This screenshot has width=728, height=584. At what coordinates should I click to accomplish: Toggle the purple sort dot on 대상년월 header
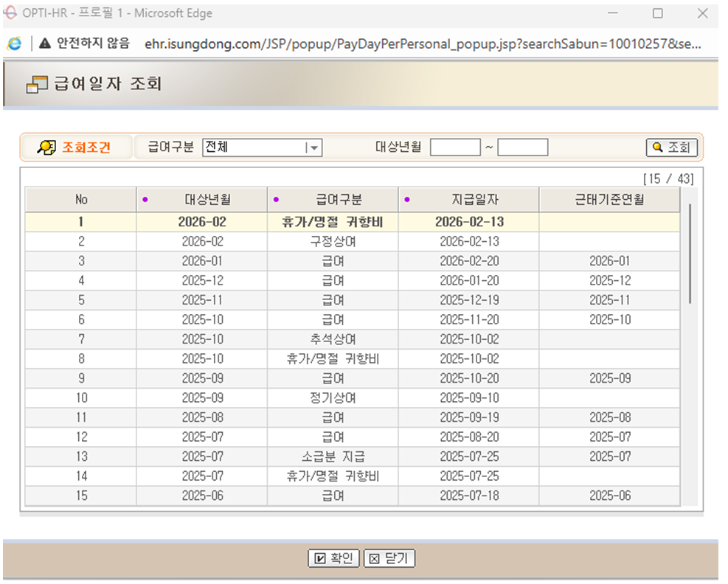coord(146,199)
